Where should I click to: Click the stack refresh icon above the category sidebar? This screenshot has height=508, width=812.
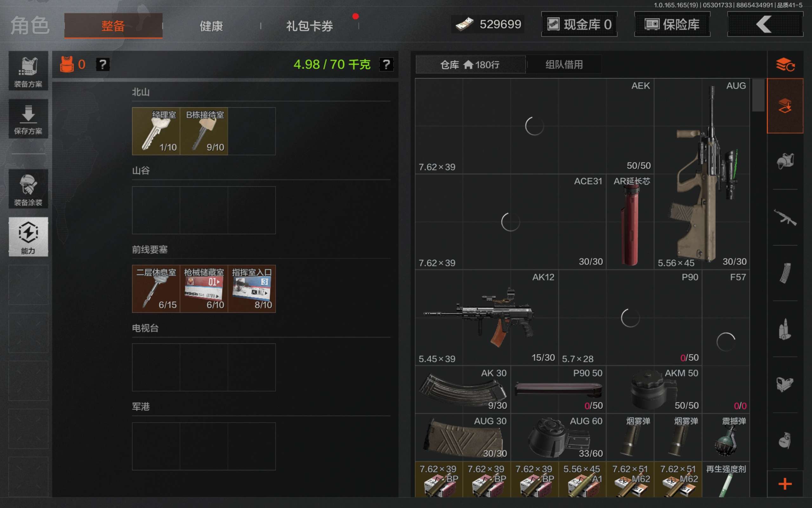(785, 64)
